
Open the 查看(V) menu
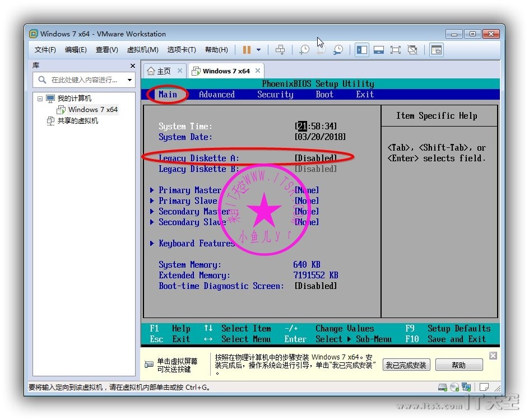[106, 50]
